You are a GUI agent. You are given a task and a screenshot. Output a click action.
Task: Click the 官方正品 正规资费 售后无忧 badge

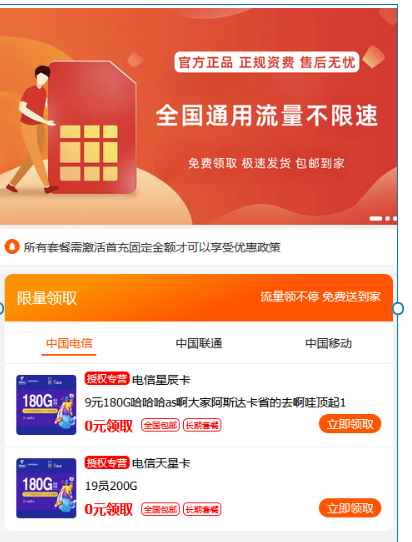[267, 62]
